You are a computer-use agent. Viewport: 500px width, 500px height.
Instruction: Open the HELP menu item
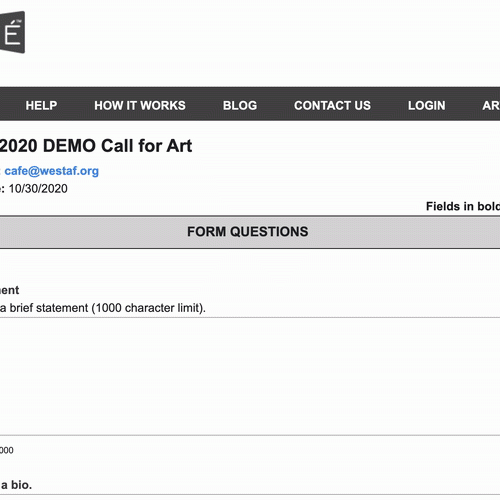(41, 105)
